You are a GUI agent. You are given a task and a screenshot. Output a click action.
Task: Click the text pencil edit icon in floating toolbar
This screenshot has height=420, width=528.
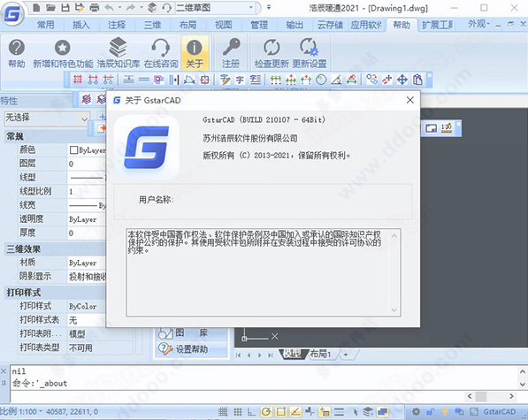click(x=225, y=80)
